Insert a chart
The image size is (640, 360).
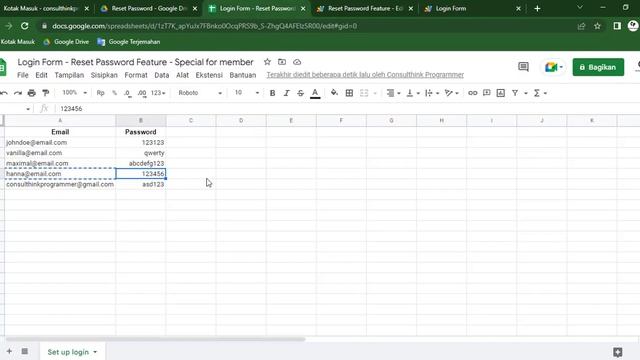[x=501, y=93]
